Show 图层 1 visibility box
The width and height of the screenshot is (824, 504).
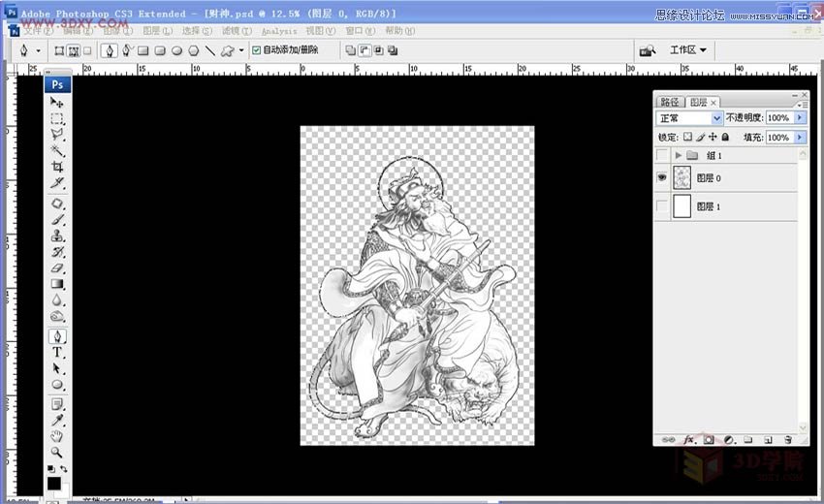pos(662,206)
